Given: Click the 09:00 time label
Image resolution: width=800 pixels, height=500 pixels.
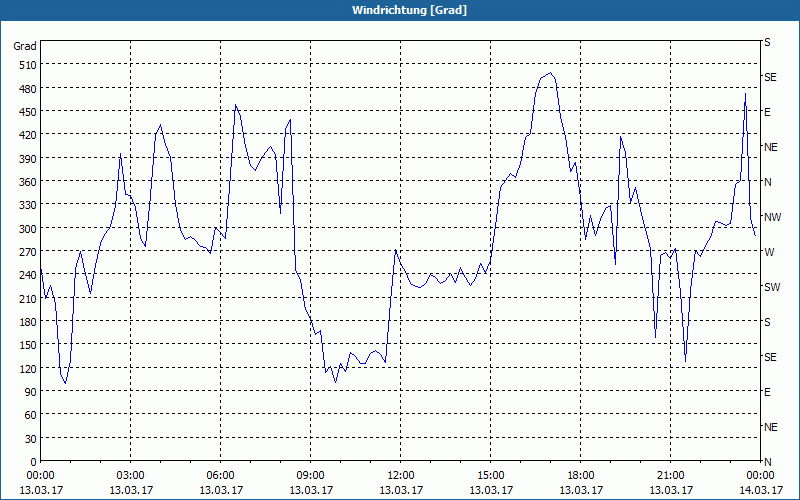Looking at the screenshot, I should 310,475.
